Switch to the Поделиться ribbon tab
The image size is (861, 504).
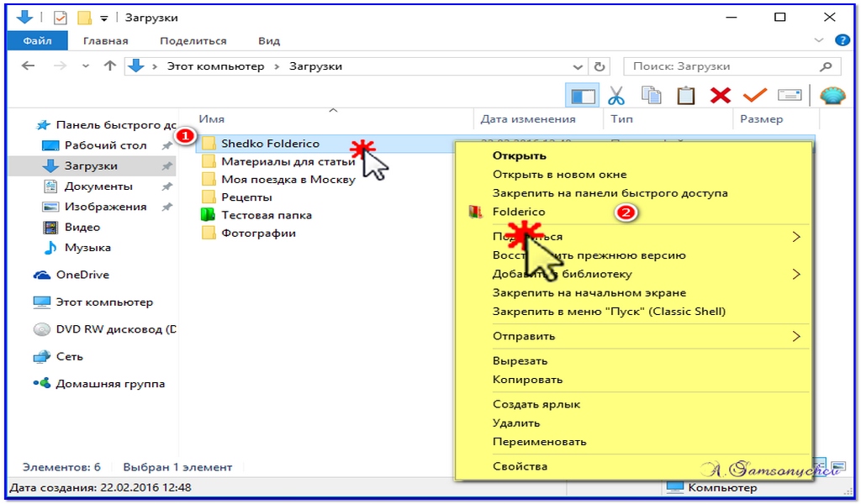click(x=193, y=40)
